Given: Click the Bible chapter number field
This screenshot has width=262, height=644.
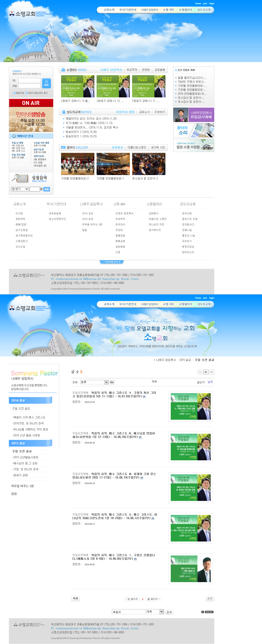Looking at the screenshot, I should click(35, 189).
